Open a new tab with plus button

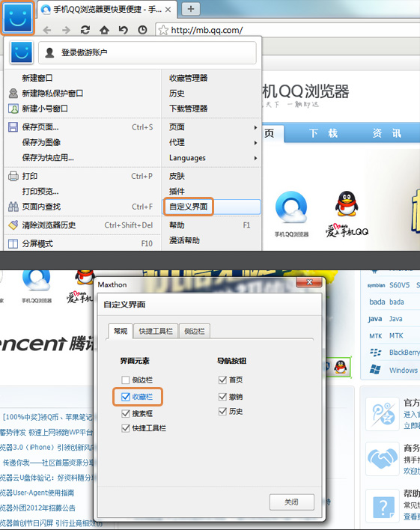191,9
